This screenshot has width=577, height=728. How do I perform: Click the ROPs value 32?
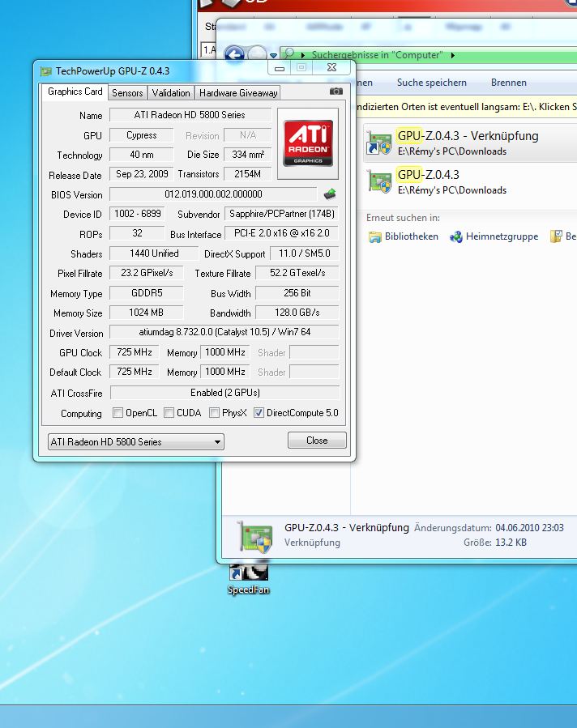tap(137, 233)
